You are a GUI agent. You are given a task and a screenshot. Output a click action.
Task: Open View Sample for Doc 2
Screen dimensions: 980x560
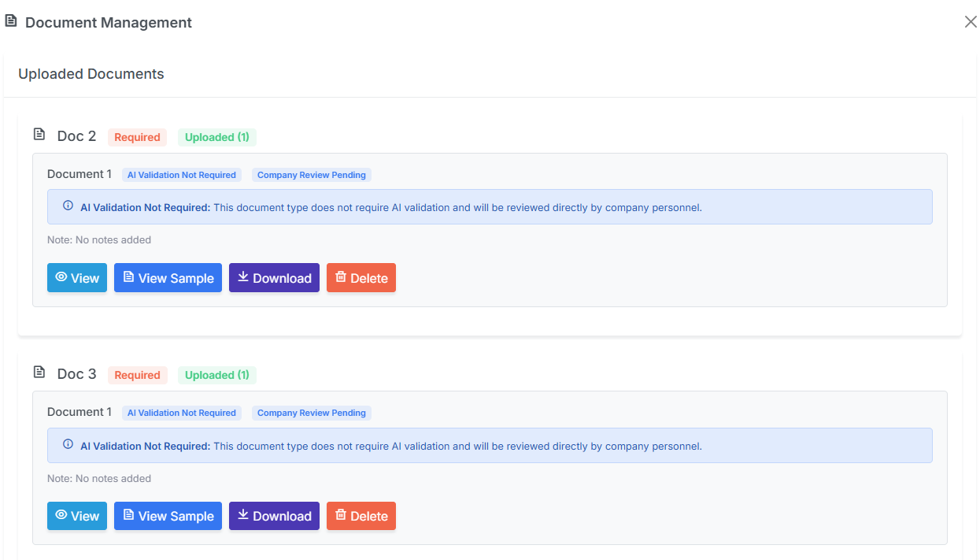pyautogui.click(x=168, y=278)
